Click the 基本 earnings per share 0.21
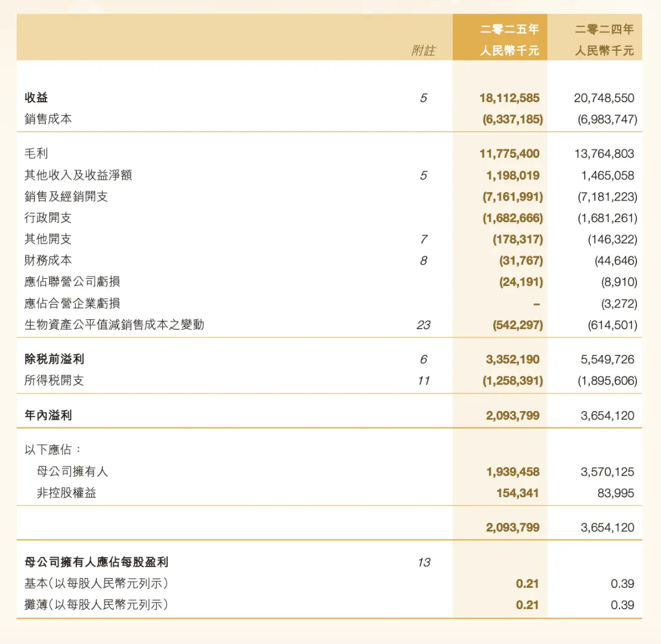661x644 pixels. (528, 584)
